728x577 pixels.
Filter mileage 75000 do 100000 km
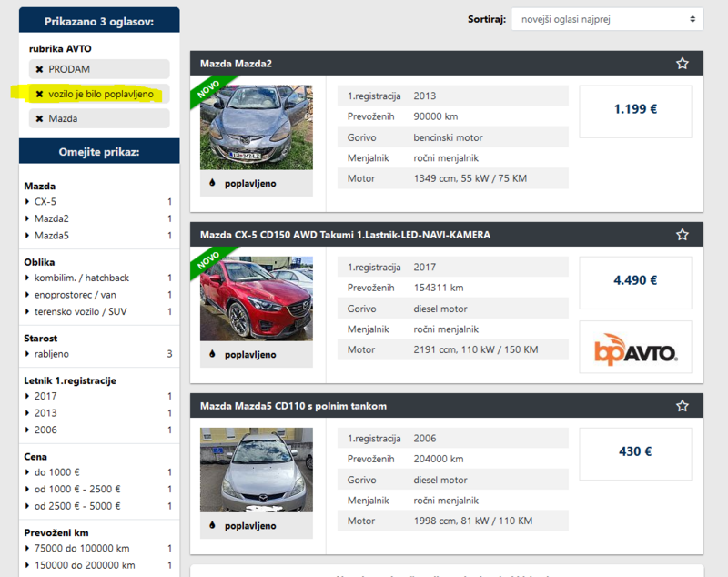point(82,548)
